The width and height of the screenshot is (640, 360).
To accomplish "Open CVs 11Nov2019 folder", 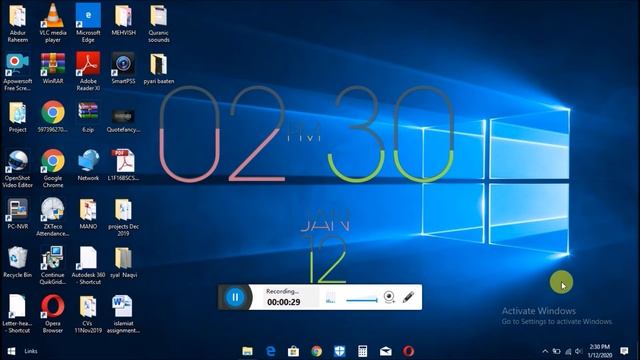I will 88,314.
